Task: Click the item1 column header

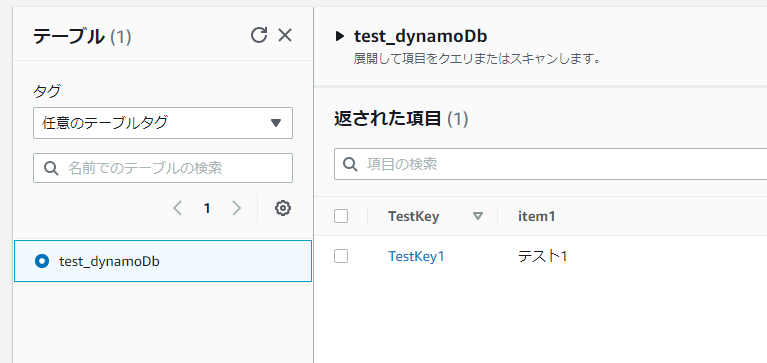Action: (537, 216)
